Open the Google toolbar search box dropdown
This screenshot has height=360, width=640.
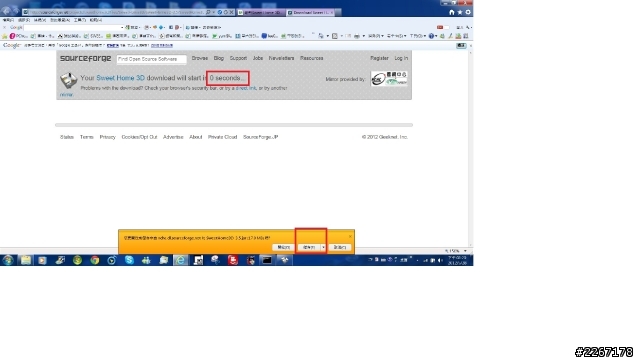(122, 27)
